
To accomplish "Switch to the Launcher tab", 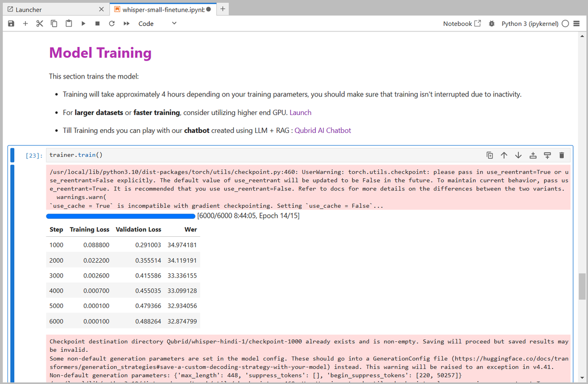I will tap(55, 9).
